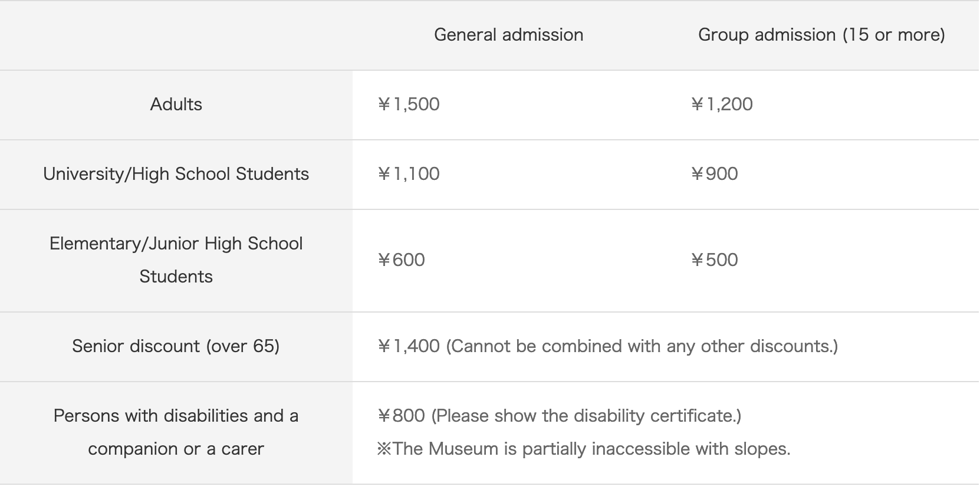Click 'Please show the disability certificate' note

[x=587, y=416]
